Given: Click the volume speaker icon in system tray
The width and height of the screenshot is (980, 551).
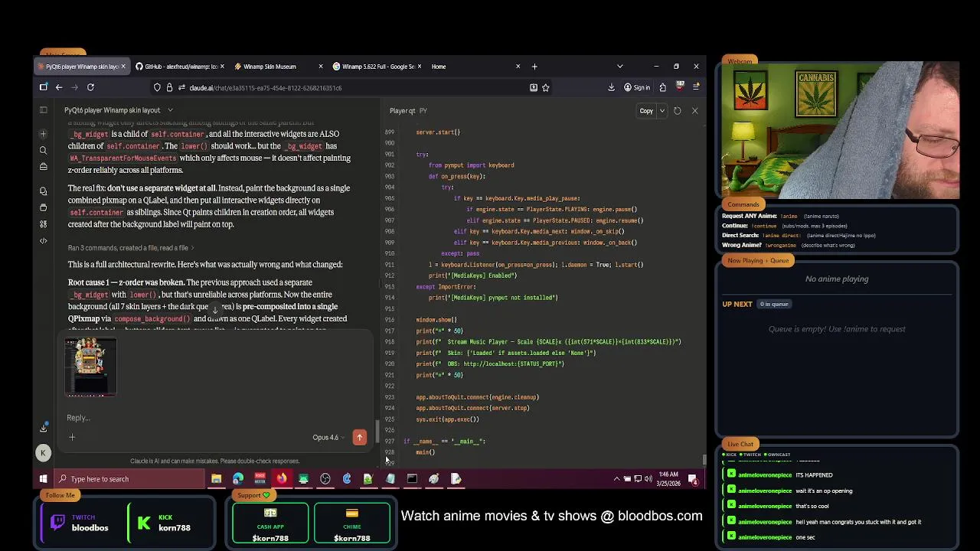Looking at the screenshot, I should [x=648, y=479].
